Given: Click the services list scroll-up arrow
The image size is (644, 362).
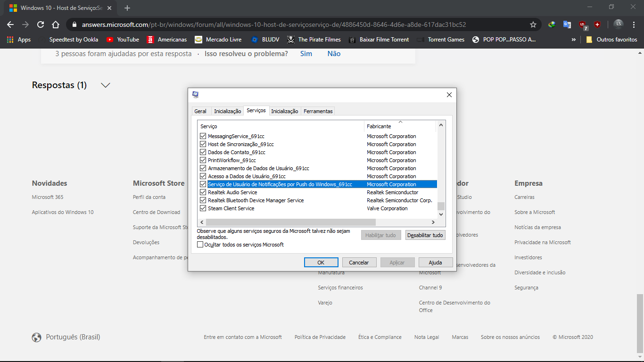Looking at the screenshot, I should click(x=441, y=125).
